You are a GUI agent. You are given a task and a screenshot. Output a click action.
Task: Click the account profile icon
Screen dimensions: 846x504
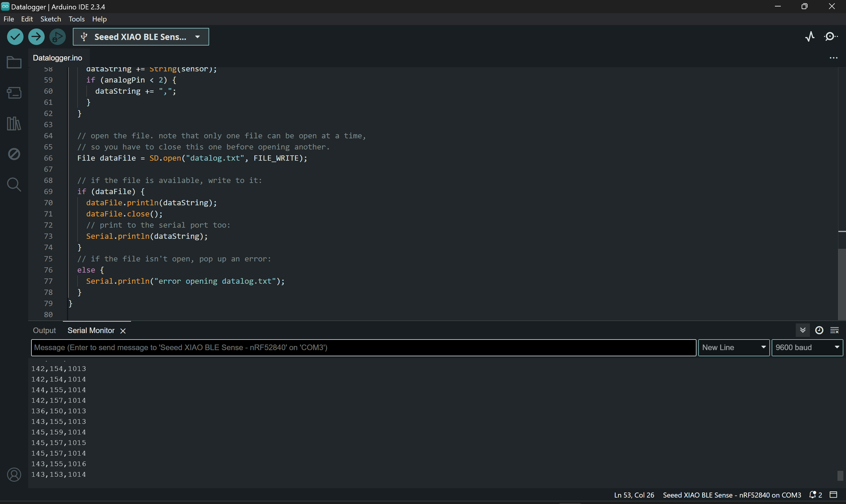[14, 474]
